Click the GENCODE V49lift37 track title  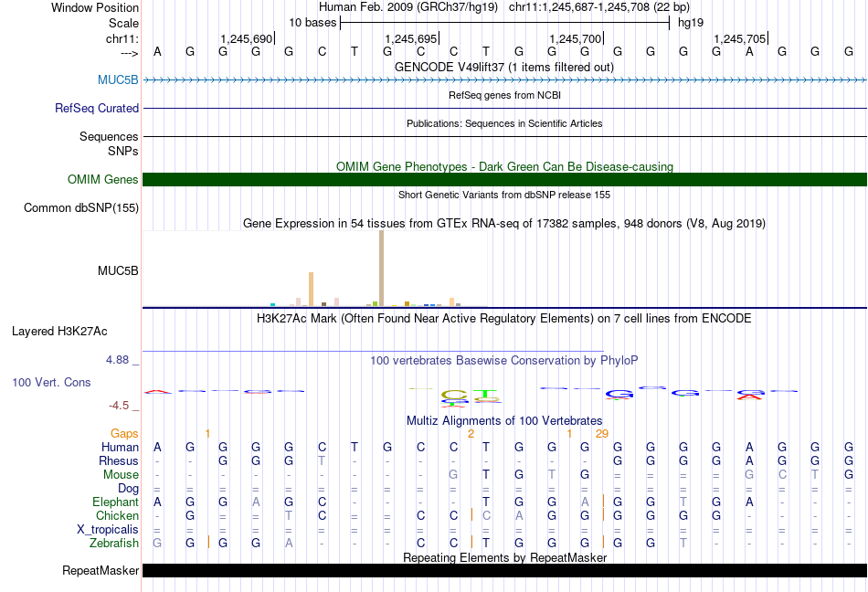click(x=504, y=67)
